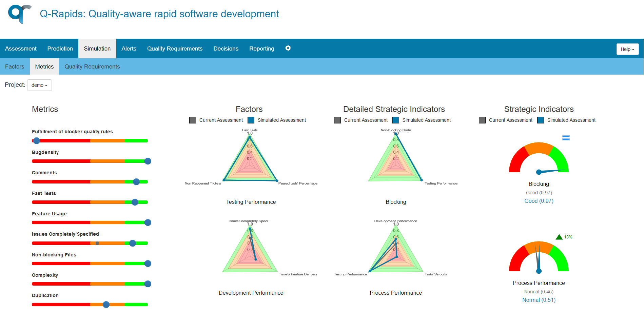Open the settings gear in the navigation bar
The image size is (644, 311).
point(288,48)
